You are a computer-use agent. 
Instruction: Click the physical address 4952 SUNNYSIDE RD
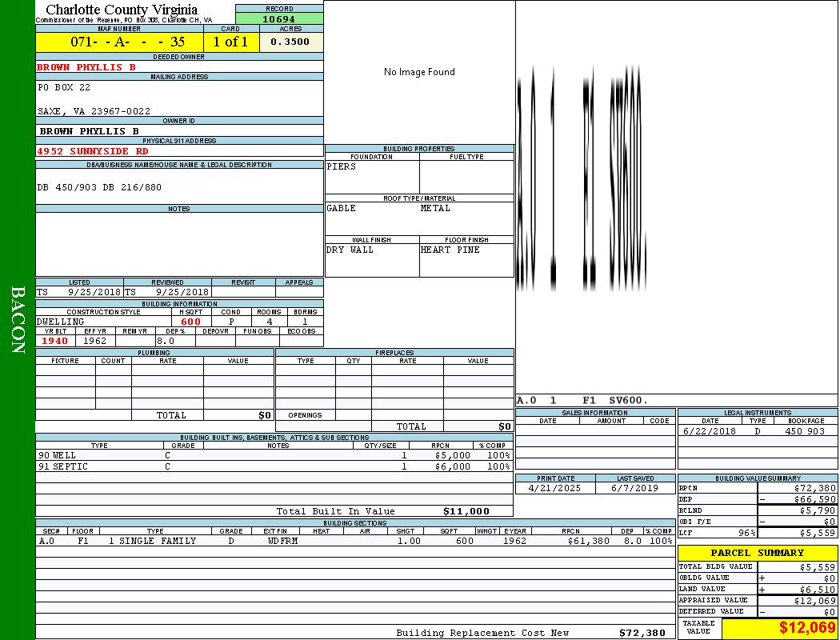click(93, 150)
